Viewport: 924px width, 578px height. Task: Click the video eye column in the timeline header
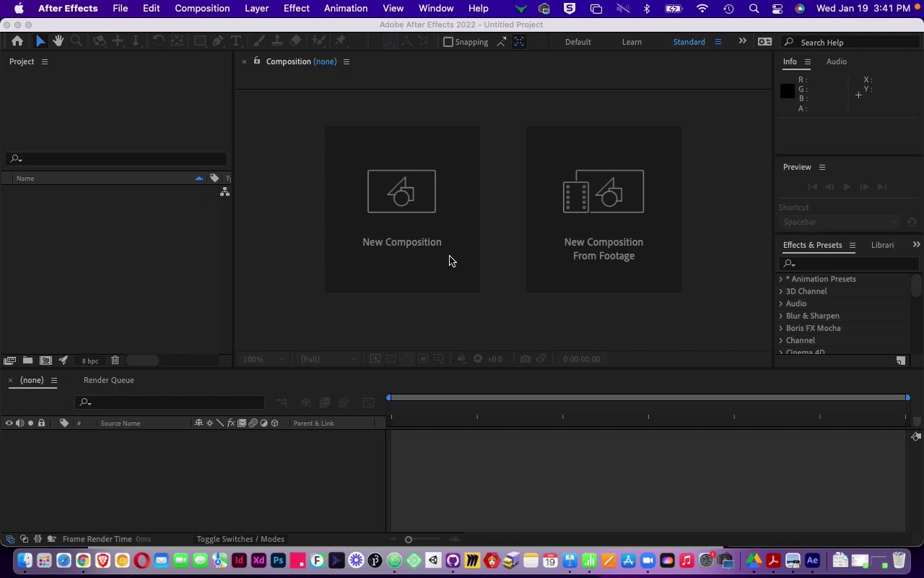click(9, 423)
